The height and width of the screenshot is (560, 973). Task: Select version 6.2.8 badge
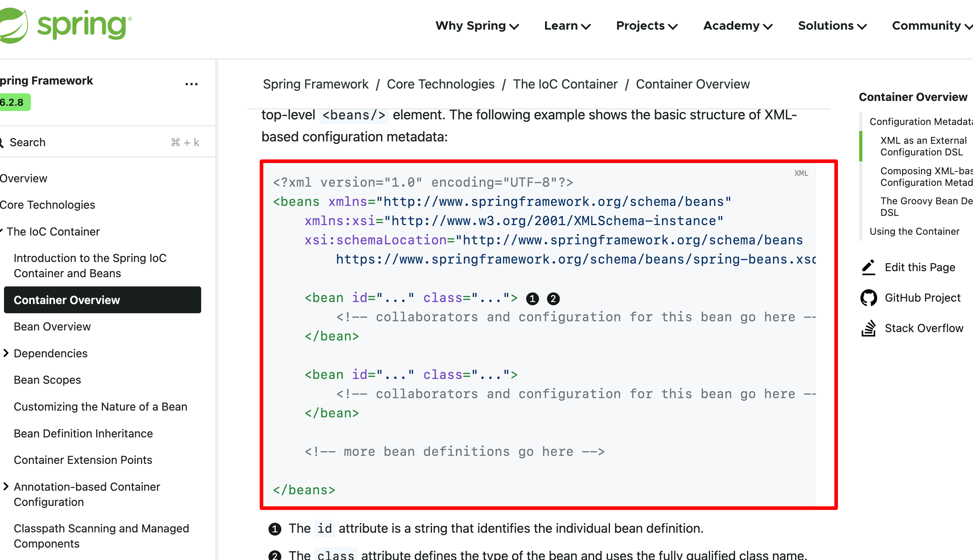click(x=14, y=102)
